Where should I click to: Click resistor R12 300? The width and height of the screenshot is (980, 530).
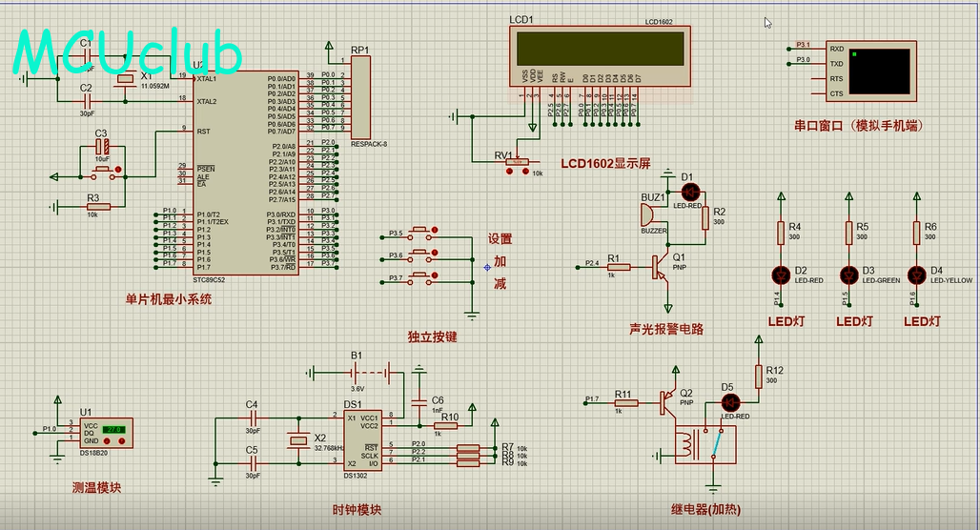(x=758, y=377)
